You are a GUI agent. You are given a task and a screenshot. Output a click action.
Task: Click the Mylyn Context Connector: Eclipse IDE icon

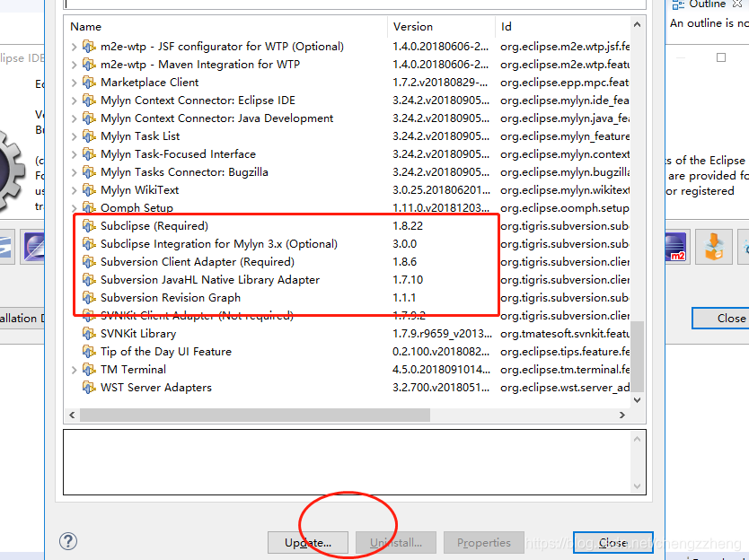coord(88,101)
